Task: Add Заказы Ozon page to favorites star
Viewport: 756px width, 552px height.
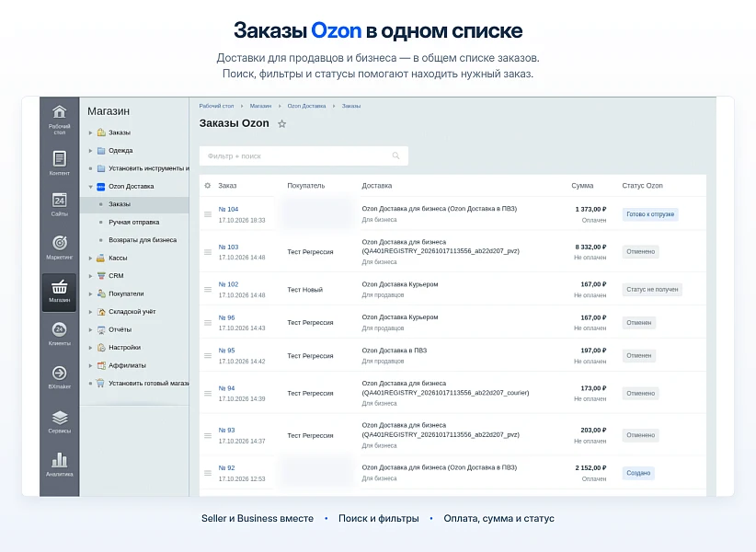Action: (x=282, y=124)
